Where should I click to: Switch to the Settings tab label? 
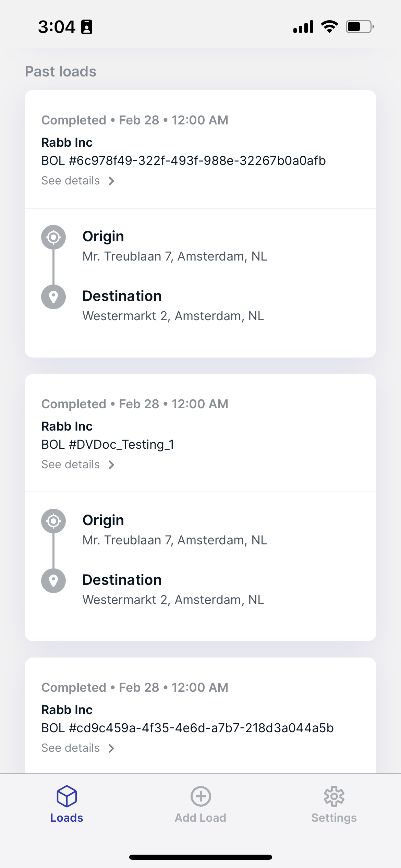tap(334, 818)
